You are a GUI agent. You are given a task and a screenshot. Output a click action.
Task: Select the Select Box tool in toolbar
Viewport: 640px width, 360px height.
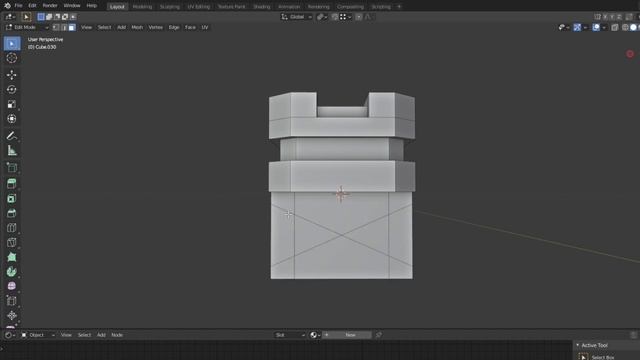[x=12, y=44]
